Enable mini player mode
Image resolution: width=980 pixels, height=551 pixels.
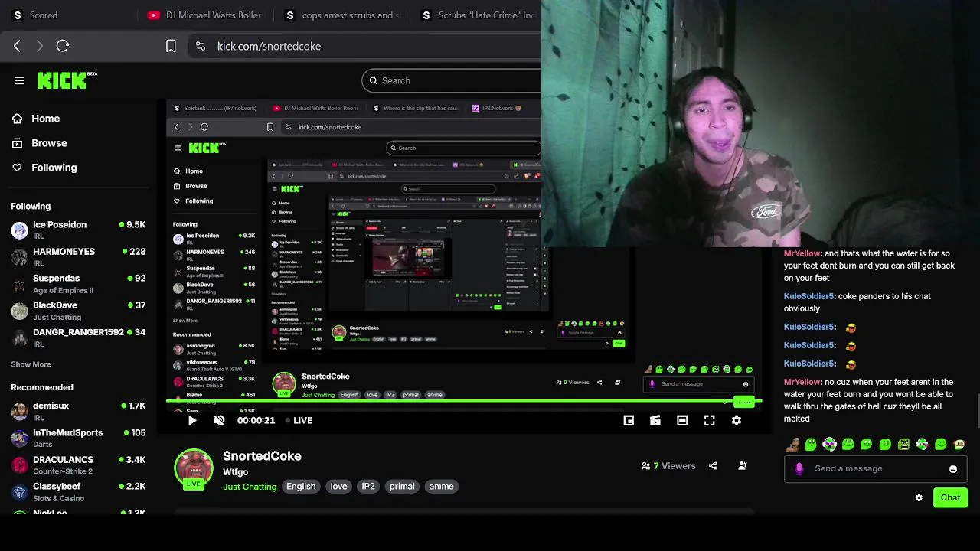(629, 420)
